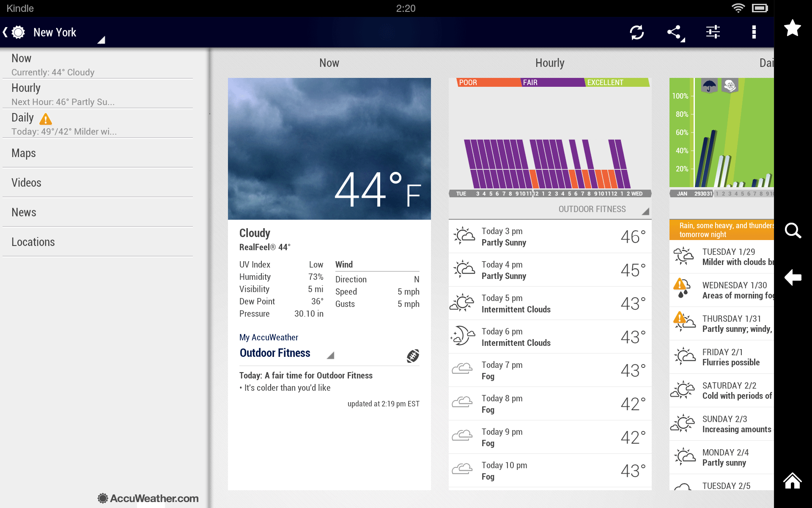Open the three-dot overflow menu

pos(754,32)
